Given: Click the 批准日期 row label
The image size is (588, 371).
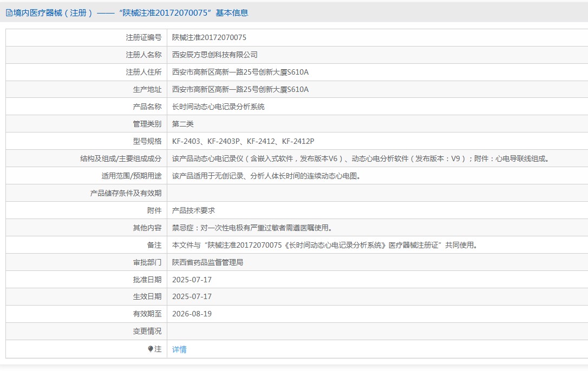Looking at the screenshot, I should pyautogui.click(x=147, y=280).
